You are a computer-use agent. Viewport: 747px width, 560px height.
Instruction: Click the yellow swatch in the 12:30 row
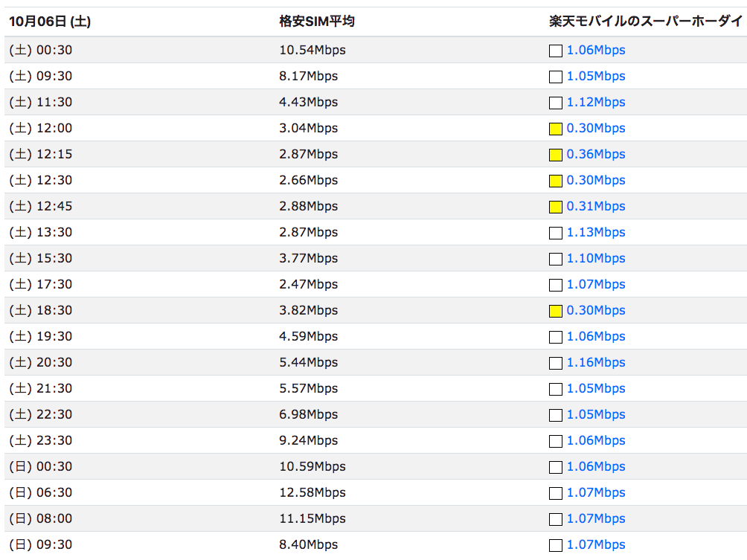(x=556, y=181)
